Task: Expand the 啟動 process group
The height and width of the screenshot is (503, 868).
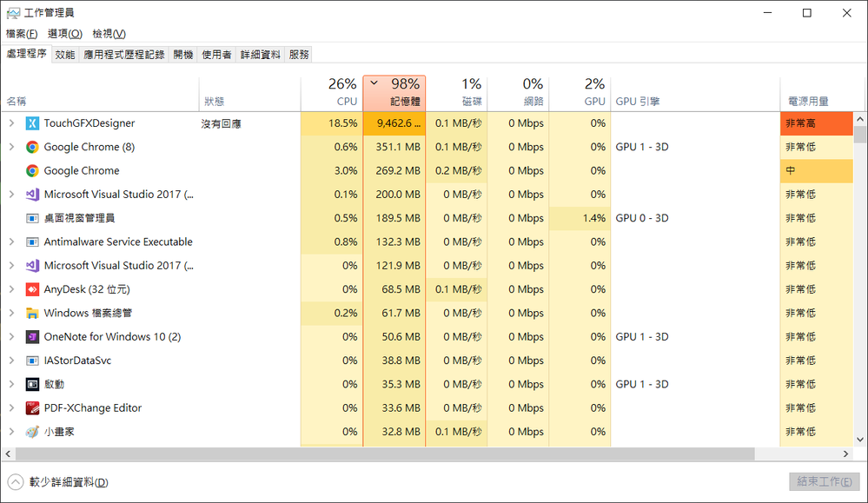Action: click(11, 385)
